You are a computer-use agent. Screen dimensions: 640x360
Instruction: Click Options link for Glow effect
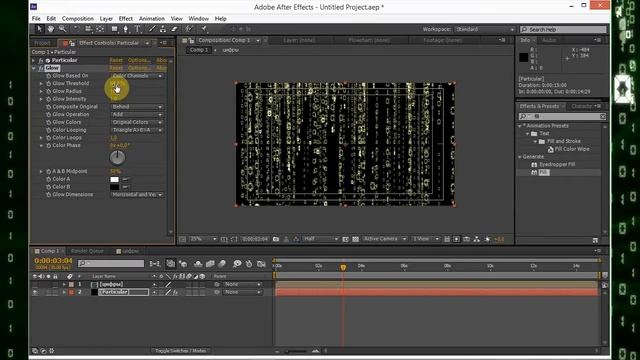click(x=139, y=68)
